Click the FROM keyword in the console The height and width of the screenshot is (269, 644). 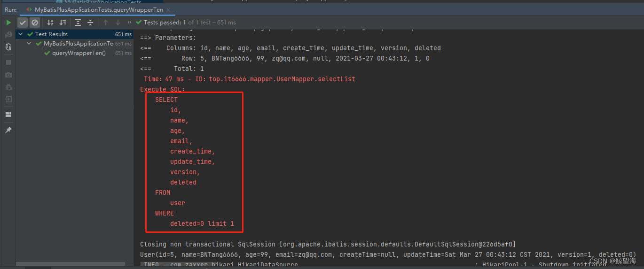(x=163, y=192)
